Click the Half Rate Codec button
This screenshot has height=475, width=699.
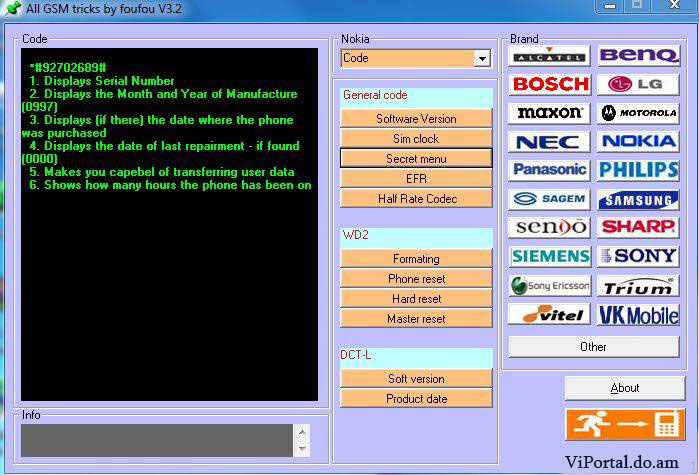[416, 199]
